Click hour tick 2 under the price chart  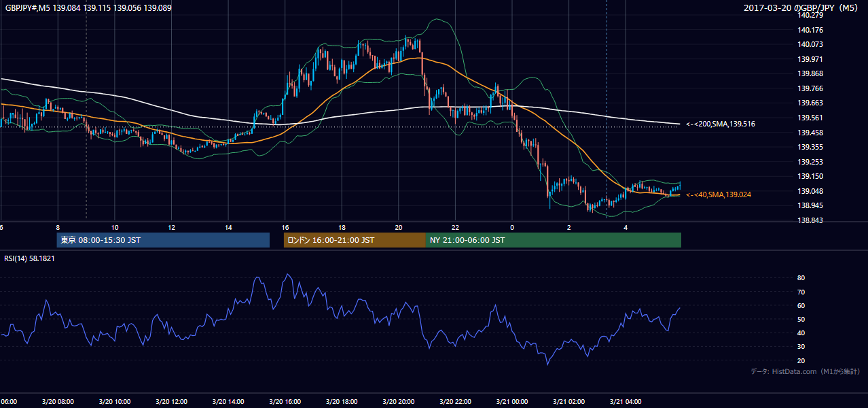point(568,227)
